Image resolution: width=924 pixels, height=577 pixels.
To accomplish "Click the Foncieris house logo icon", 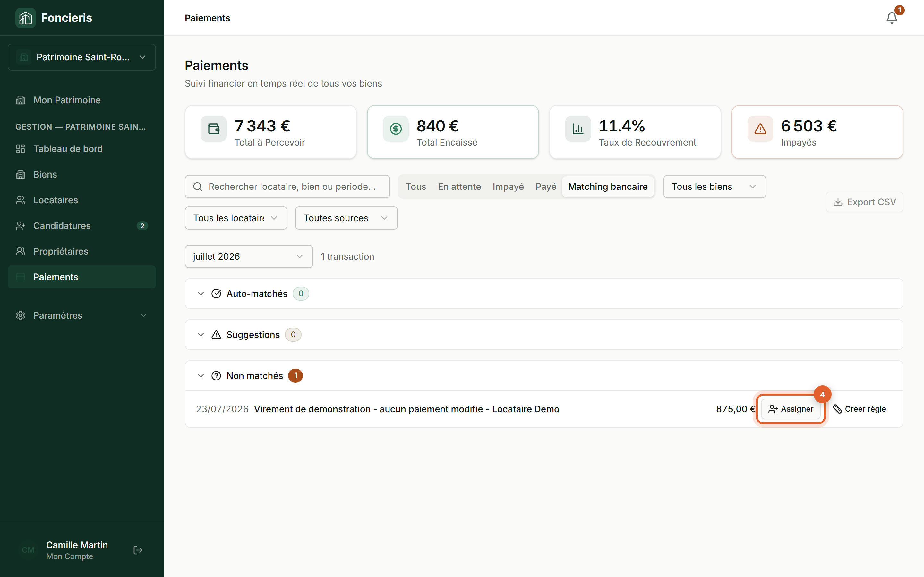I will pos(26,18).
